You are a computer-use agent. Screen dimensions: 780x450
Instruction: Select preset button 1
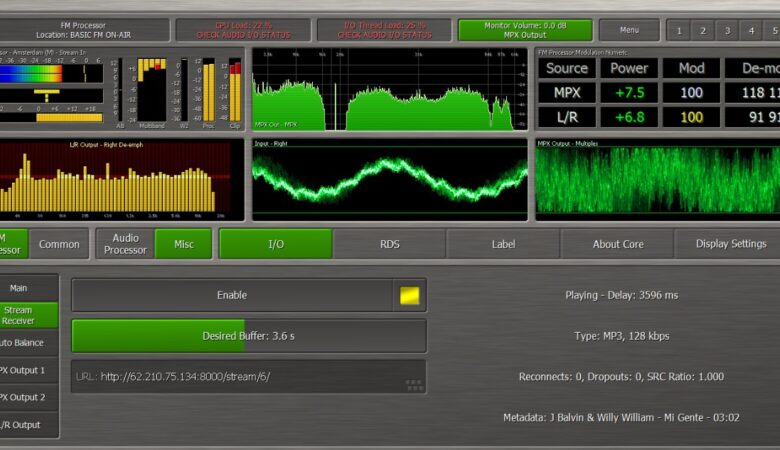coord(679,31)
